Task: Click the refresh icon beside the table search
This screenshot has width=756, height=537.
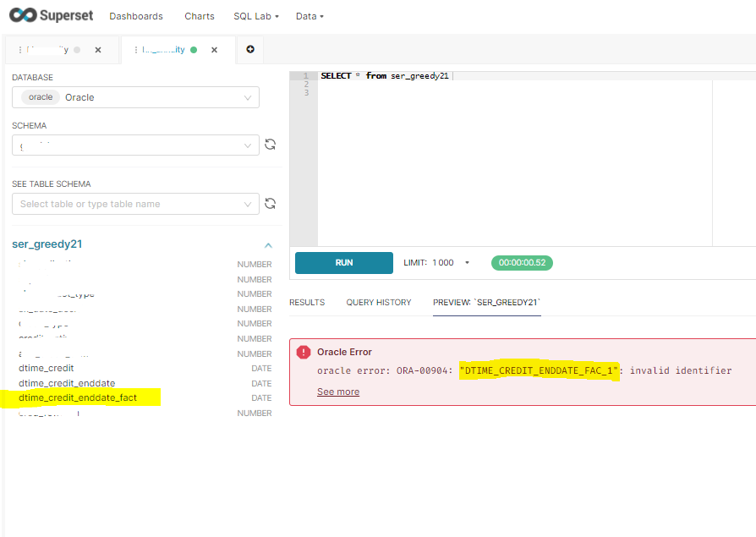Action: (x=270, y=203)
